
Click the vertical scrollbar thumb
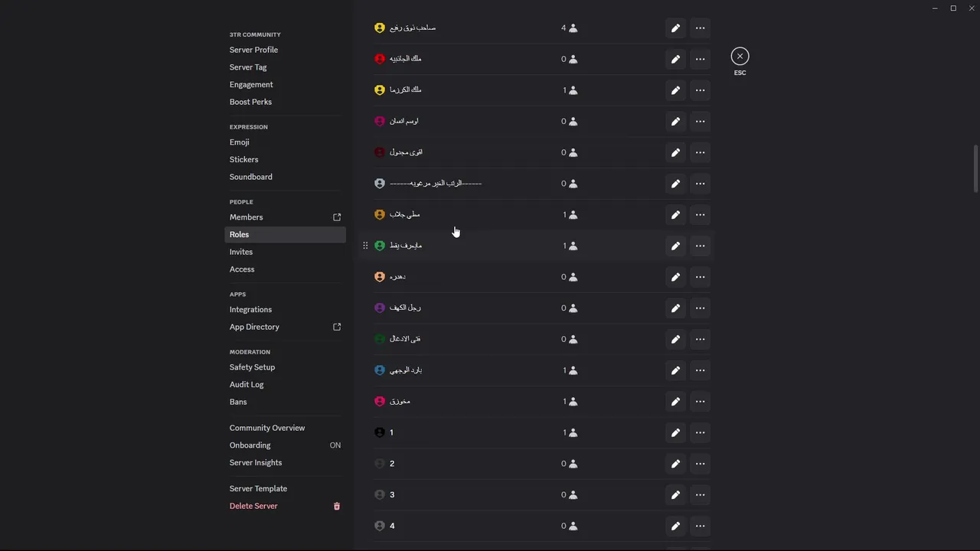(x=975, y=168)
